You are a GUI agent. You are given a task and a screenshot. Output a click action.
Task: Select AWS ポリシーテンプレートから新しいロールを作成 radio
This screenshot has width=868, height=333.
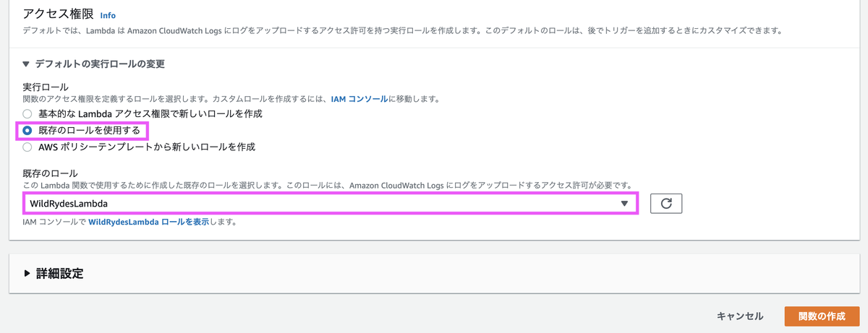point(27,147)
